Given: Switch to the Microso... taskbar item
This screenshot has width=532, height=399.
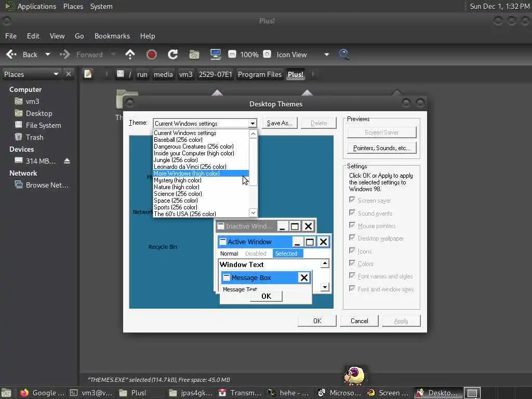Looking at the screenshot, I should pyautogui.click(x=340, y=393).
